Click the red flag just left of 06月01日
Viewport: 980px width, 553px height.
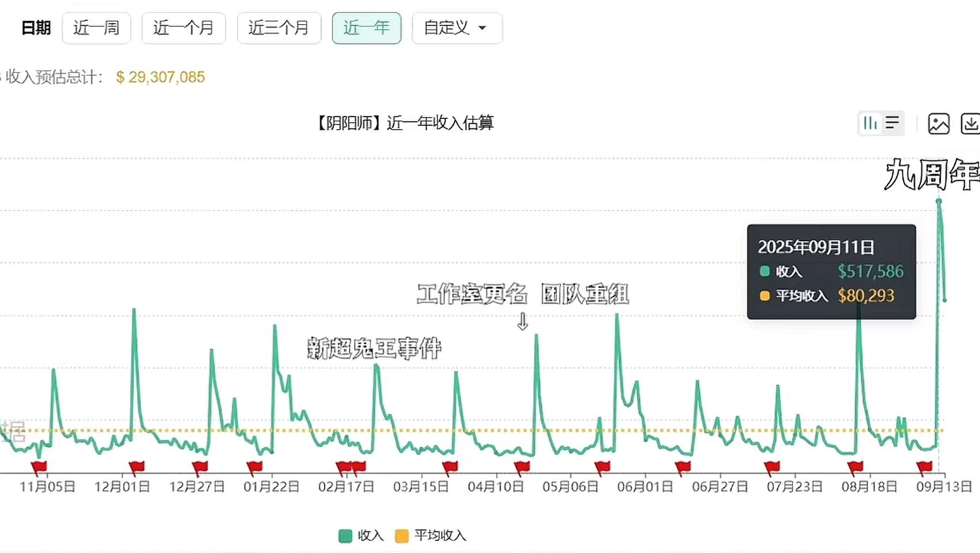click(602, 467)
